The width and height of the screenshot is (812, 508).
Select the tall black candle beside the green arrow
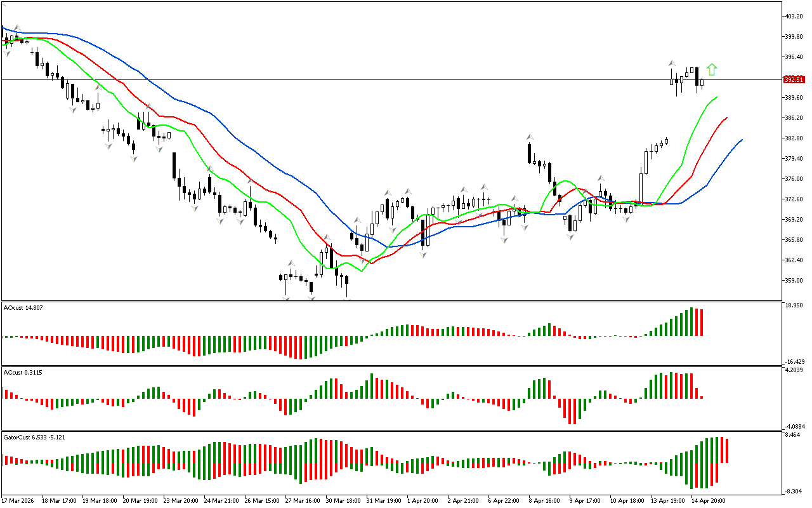pyautogui.click(x=697, y=77)
